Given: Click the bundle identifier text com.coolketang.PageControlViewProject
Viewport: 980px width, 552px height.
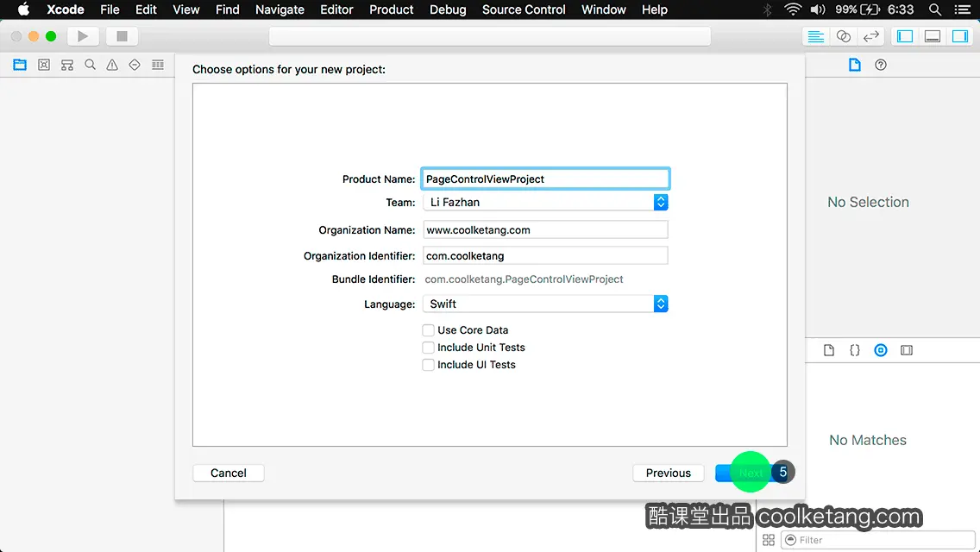Looking at the screenshot, I should [x=524, y=279].
